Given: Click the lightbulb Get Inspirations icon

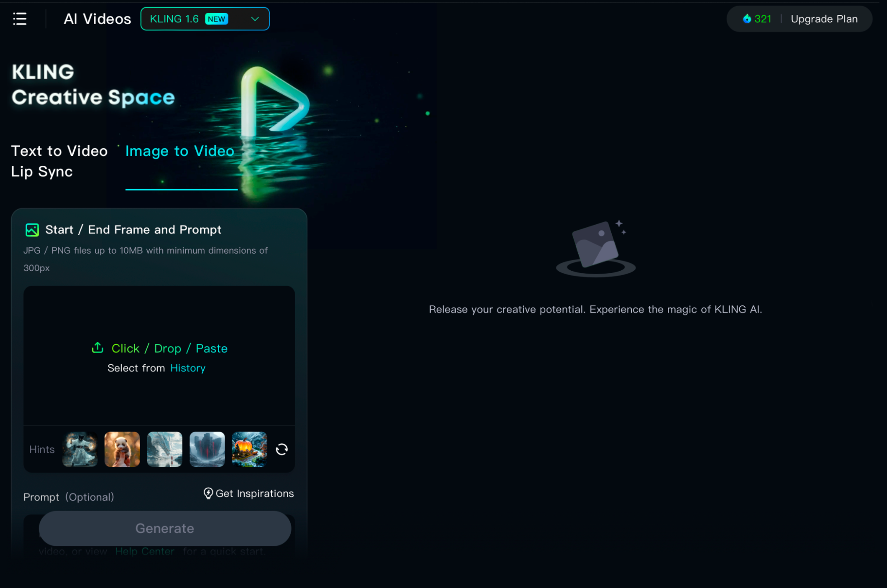Looking at the screenshot, I should [x=208, y=494].
